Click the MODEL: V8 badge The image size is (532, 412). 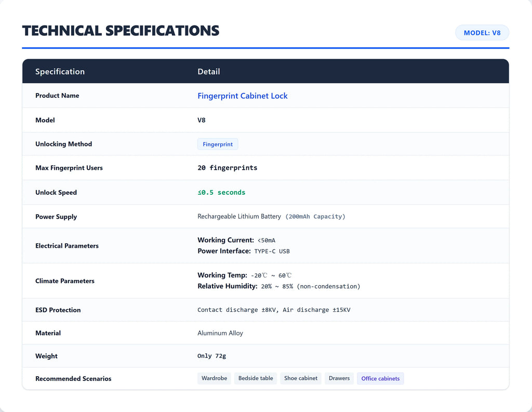pyautogui.click(x=482, y=33)
